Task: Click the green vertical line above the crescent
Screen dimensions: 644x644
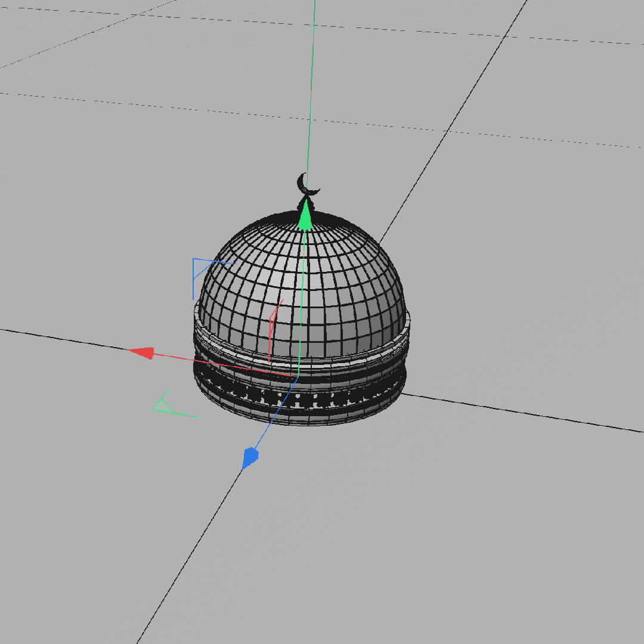Action: (x=311, y=89)
